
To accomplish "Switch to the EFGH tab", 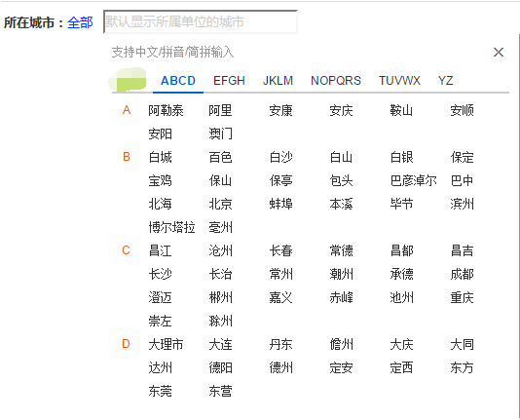I will pyautogui.click(x=229, y=81).
